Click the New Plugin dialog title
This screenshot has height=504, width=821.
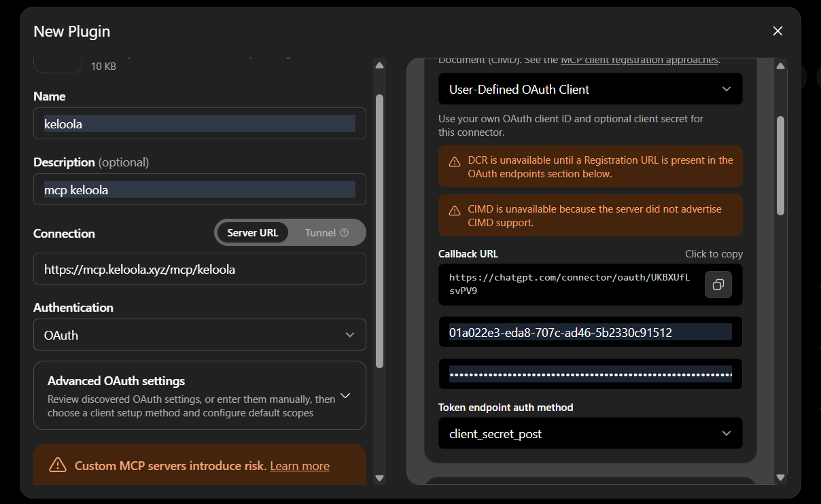[71, 31]
